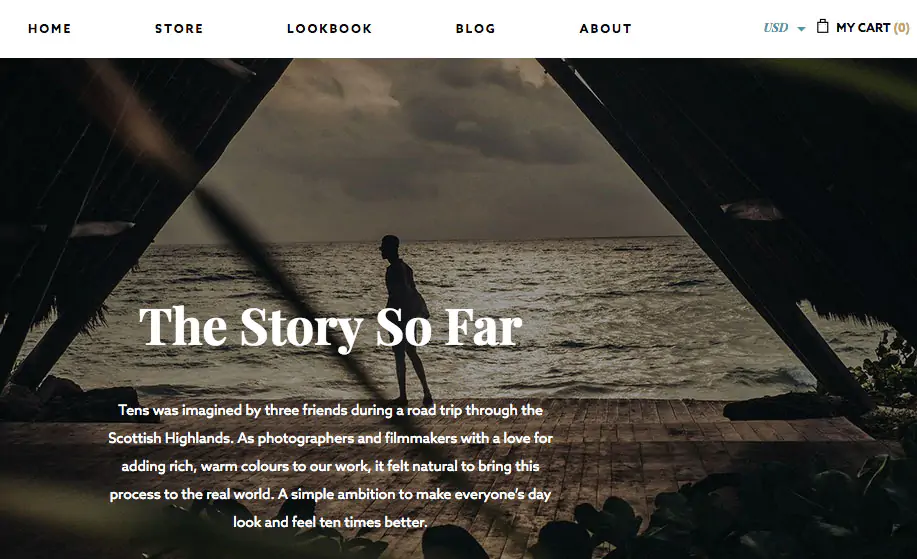The height and width of the screenshot is (559, 917).
Task: Click the 'adding rich, warm colours' text line
Action: tap(330, 466)
